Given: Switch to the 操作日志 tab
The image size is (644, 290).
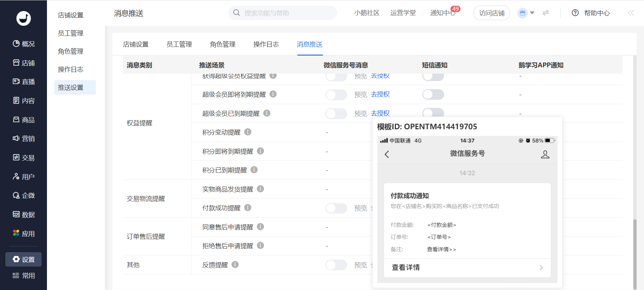Looking at the screenshot, I should pos(266,44).
